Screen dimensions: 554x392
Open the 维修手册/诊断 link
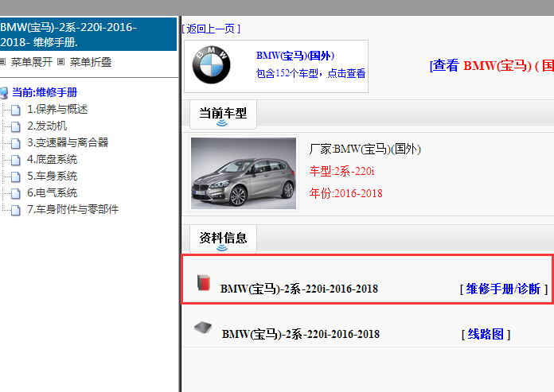tap(504, 289)
